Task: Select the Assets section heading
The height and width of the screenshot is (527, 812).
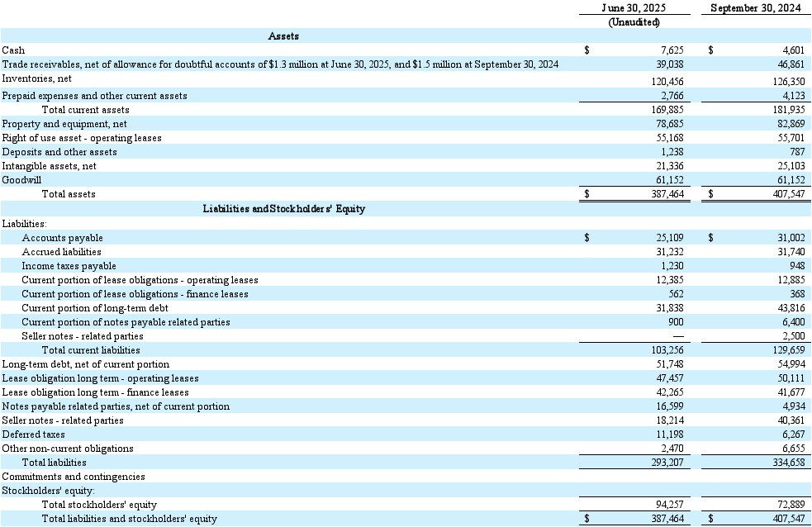Action: pyautogui.click(x=283, y=36)
